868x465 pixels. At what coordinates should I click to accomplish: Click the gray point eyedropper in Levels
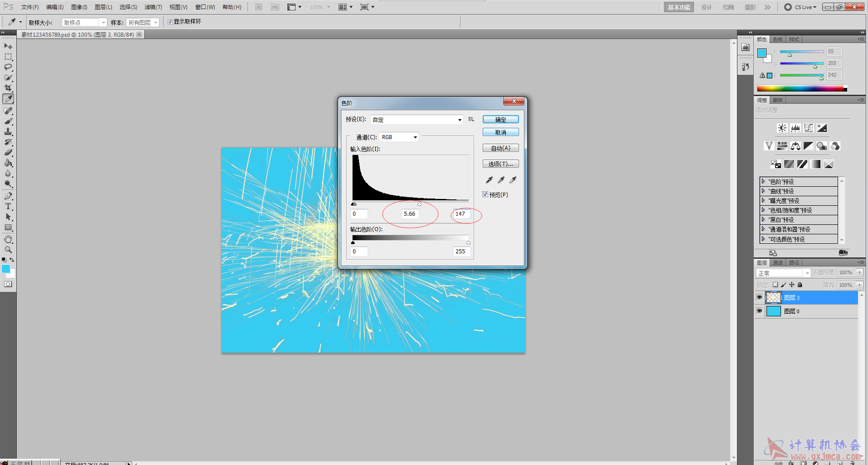point(501,180)
